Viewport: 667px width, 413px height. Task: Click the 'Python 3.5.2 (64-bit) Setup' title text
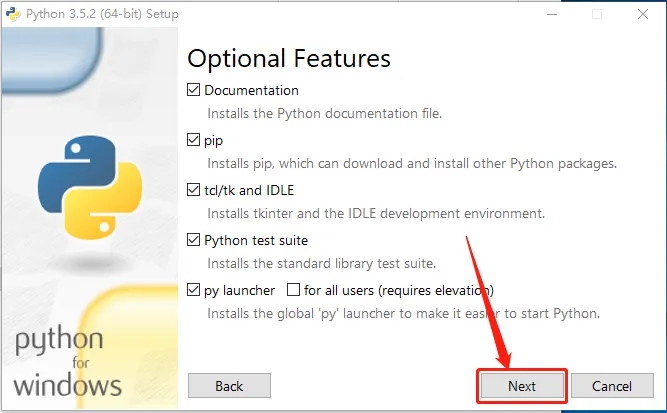(x=102, y=14)
